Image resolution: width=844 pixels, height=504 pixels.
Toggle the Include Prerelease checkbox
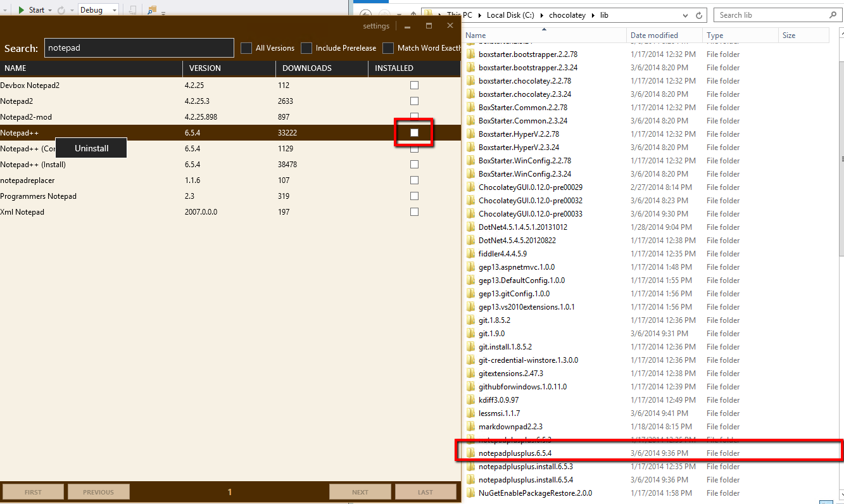coord(306,48)
